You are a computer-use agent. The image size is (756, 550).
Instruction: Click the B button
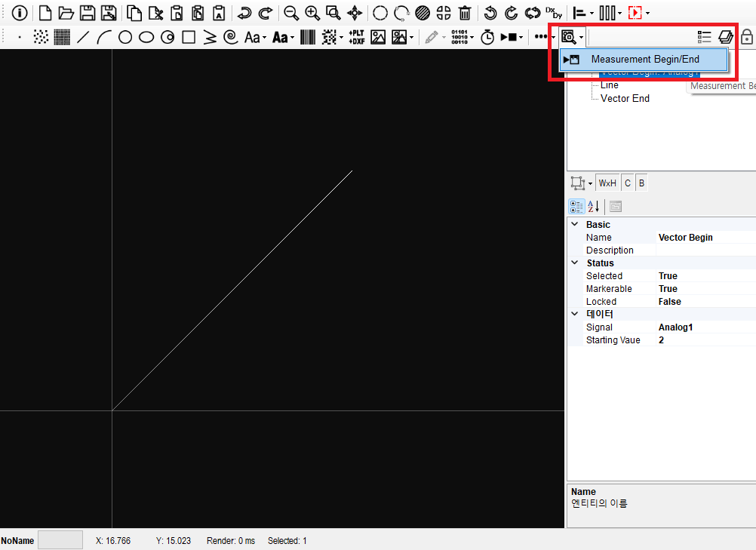pyautogui.click(x=642, y=183)
